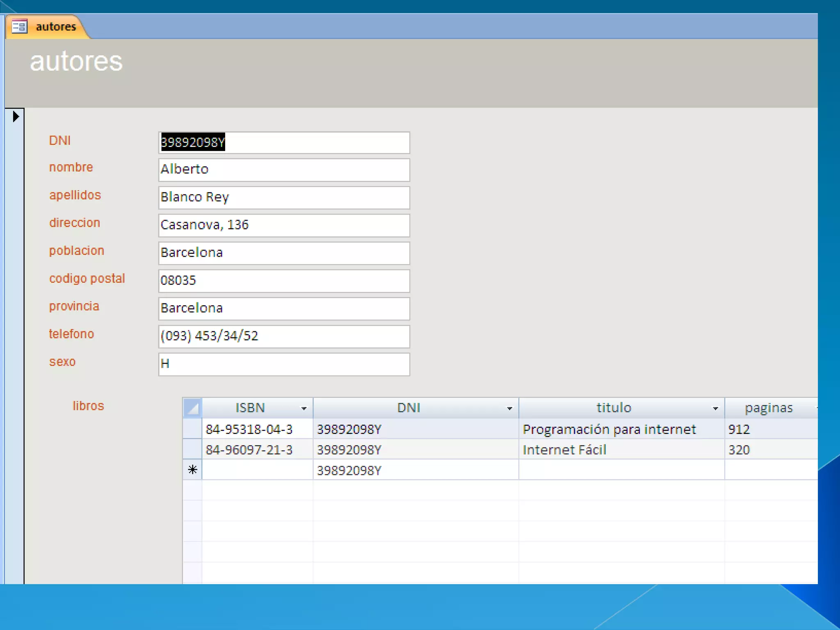The image size is (840, 630).
Task: Click the apellidos field Blanco Rey
Action: (x=284, y=197)
